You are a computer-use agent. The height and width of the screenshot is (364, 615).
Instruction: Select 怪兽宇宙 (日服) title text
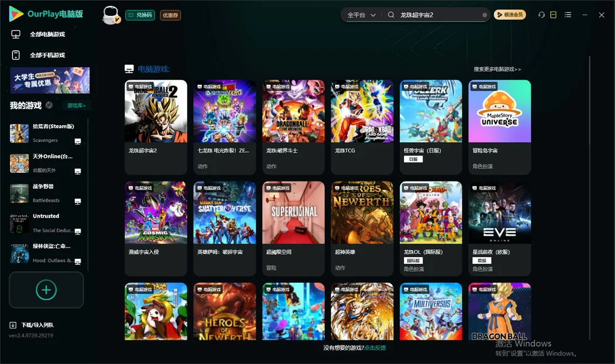tap(423, 151)
